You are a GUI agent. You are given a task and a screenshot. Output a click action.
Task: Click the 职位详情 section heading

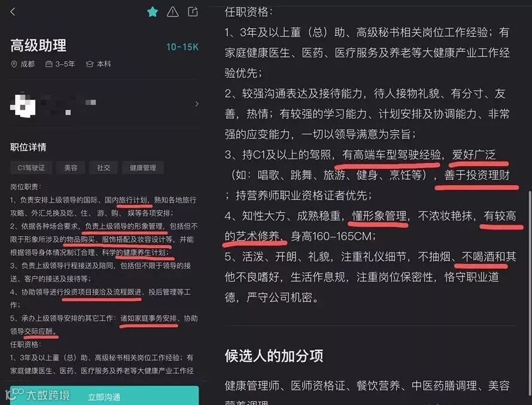tap(28, 147)
